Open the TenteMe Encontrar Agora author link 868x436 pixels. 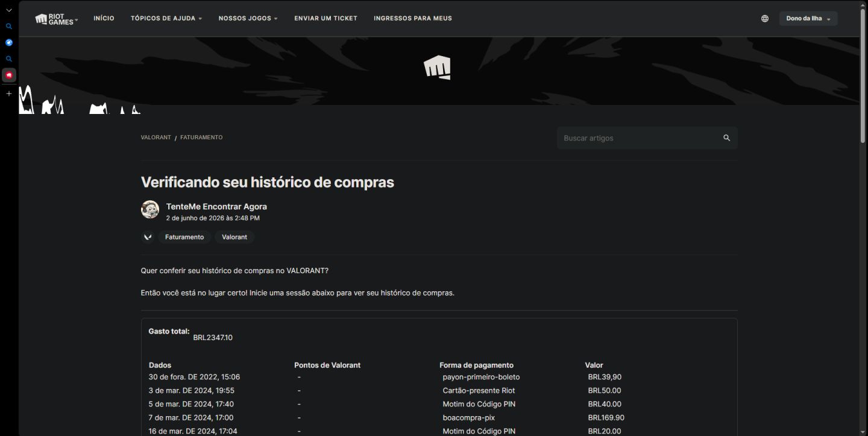tap(216, 206)
